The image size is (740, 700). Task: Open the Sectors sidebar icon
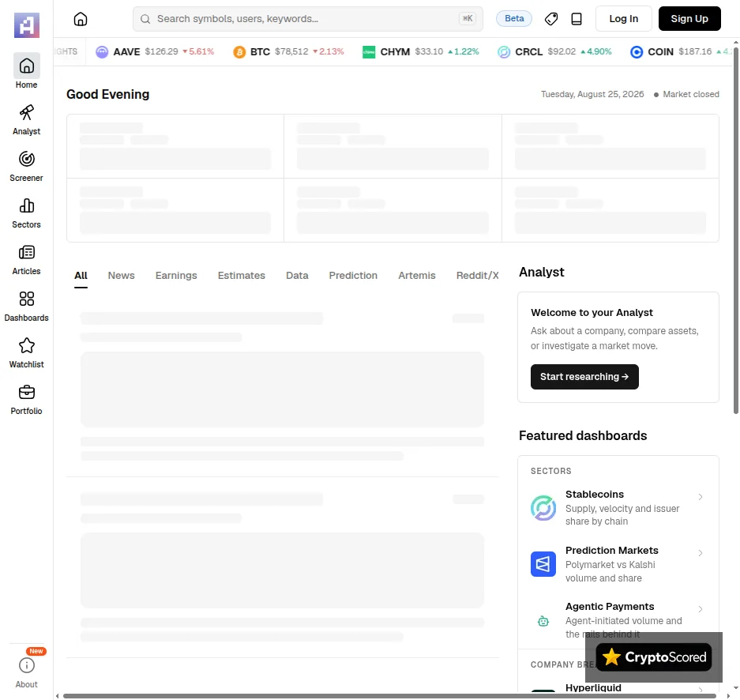coord(26,205)
